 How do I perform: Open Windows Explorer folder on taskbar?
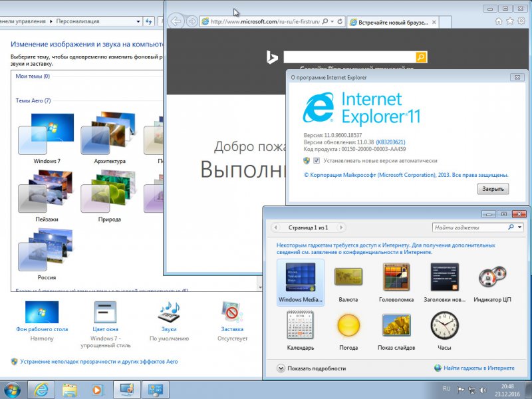70,390
